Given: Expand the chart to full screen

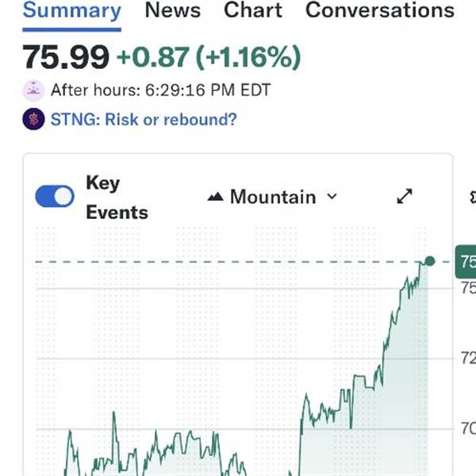Looking at the screenshot, I should 405,197.
